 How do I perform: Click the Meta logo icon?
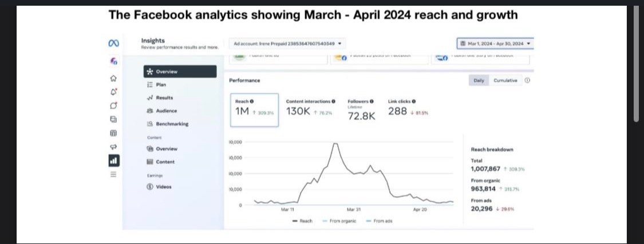[114, 43]
